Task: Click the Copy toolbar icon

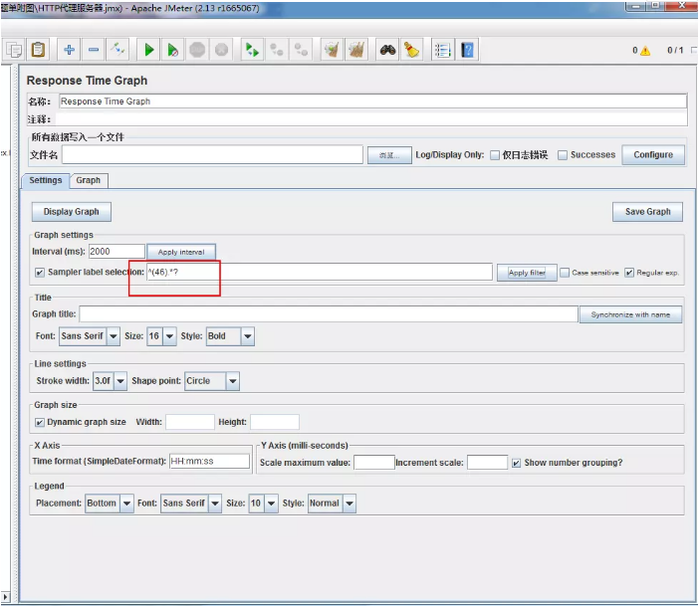Action: point(14,50)
